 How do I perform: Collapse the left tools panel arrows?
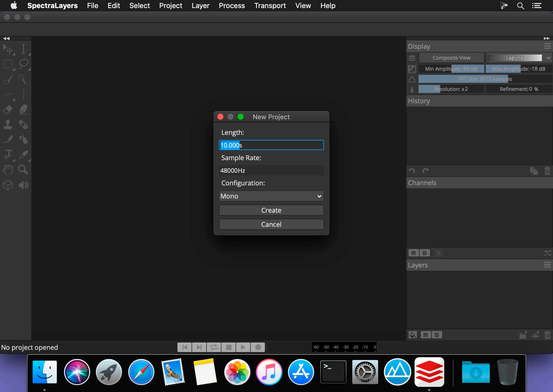pos(6,38)
